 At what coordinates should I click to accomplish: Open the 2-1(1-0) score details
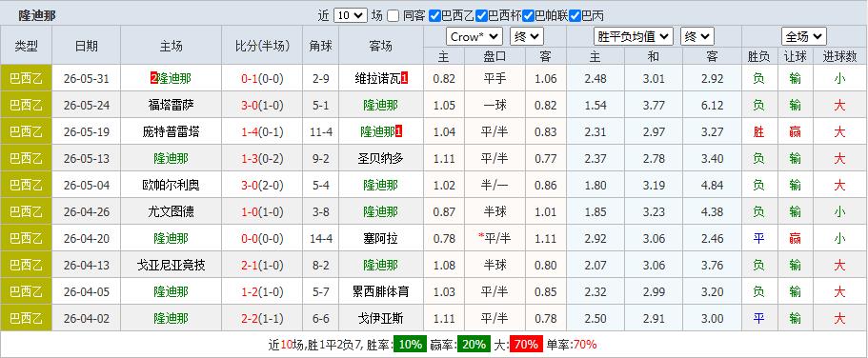[x=262, y=265]
